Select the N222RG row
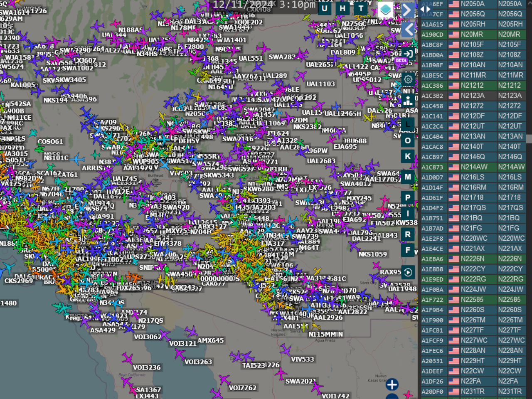This screenshot has width=532, height=399. click(473, 279)
